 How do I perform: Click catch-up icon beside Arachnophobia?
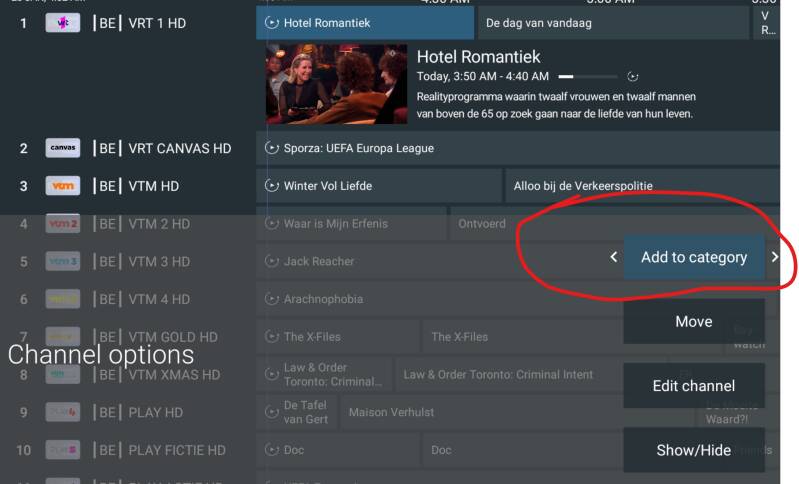click(272, 299)
